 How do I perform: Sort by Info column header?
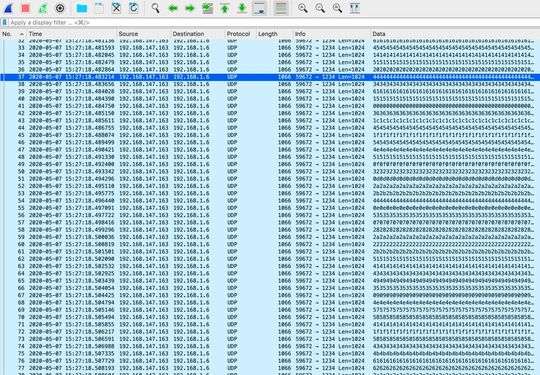point(332,34)
